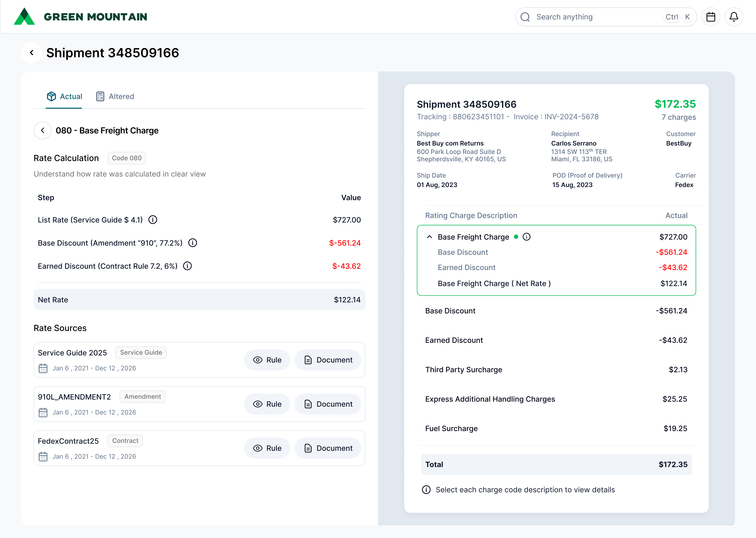The height and width of the screenshot is (538, 756).
Task: Click the Actual tab box icon
Action: pos(51,96)
